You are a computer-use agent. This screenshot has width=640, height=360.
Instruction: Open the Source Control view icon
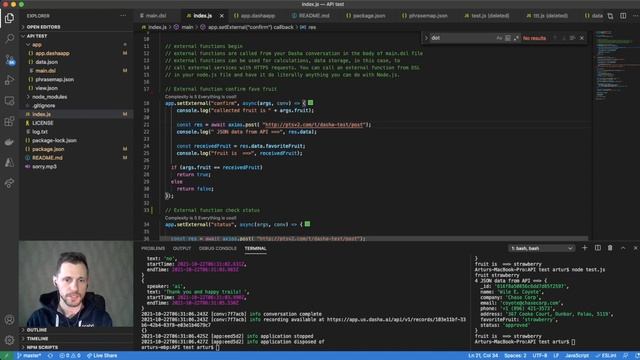coord(9,60)
